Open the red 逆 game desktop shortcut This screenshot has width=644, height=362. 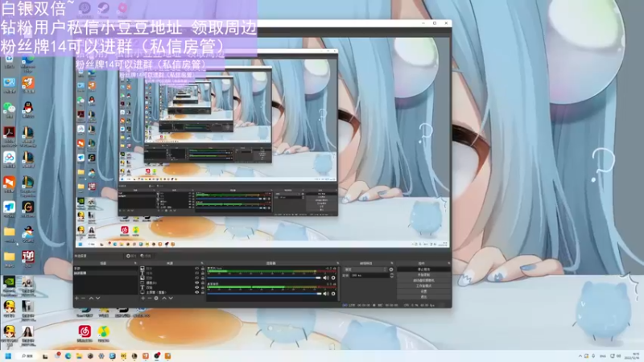28,259
